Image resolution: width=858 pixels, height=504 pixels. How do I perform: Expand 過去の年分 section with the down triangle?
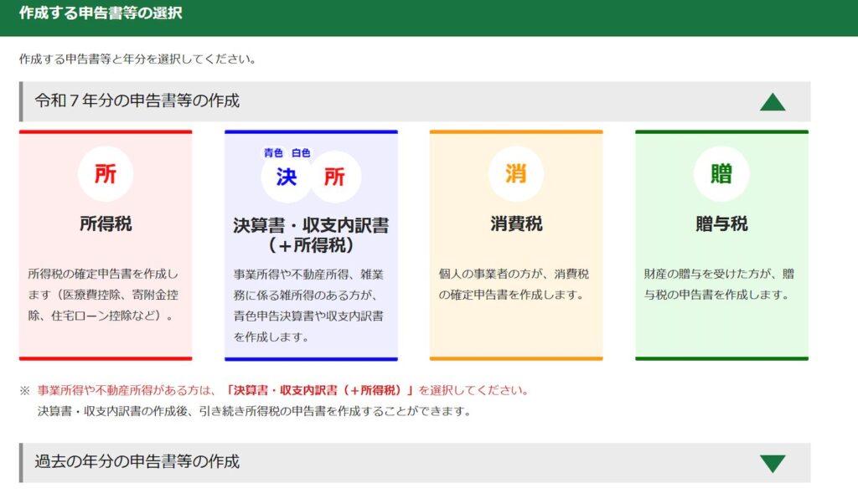[x=772, y=463]
